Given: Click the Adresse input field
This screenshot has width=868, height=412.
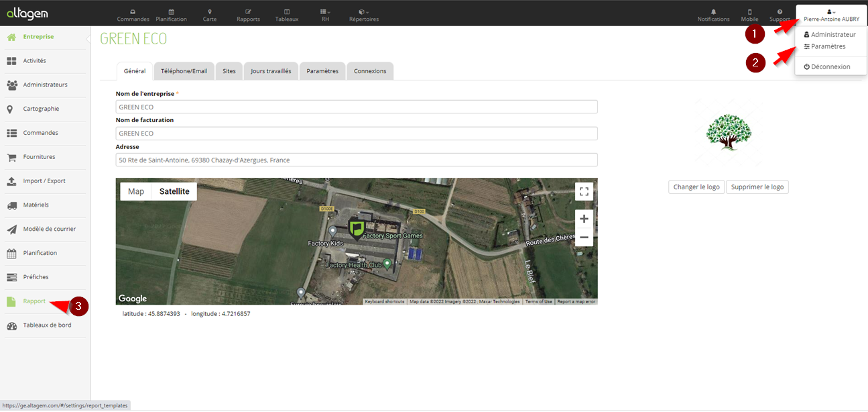Looking at the screenshot, I should (357, 160).
